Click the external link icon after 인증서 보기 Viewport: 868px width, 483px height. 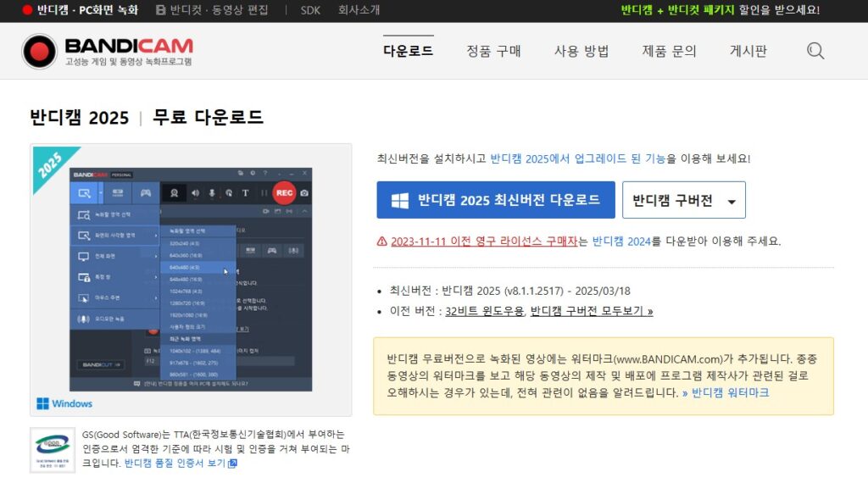232,463
